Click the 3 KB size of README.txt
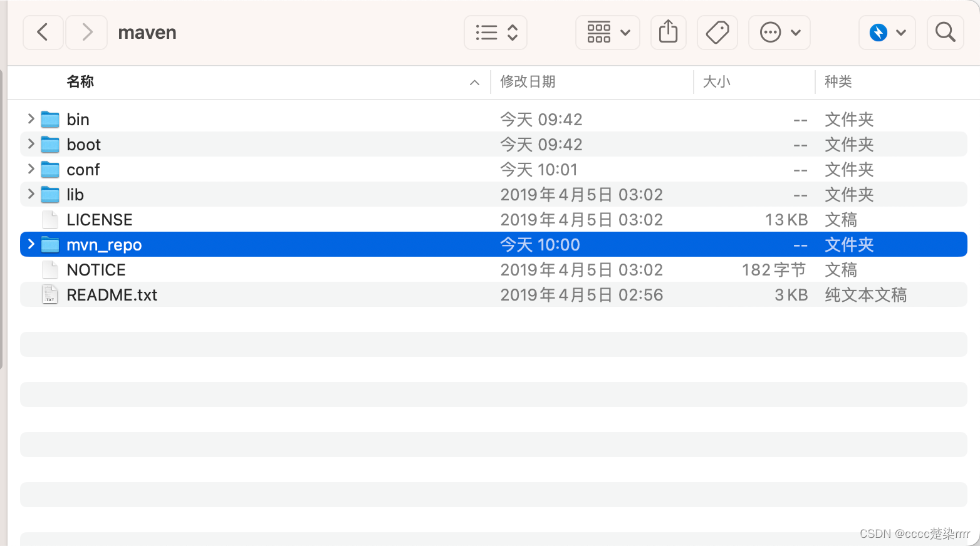The width and height of the screenshot is (980, 546). (791, 294)
